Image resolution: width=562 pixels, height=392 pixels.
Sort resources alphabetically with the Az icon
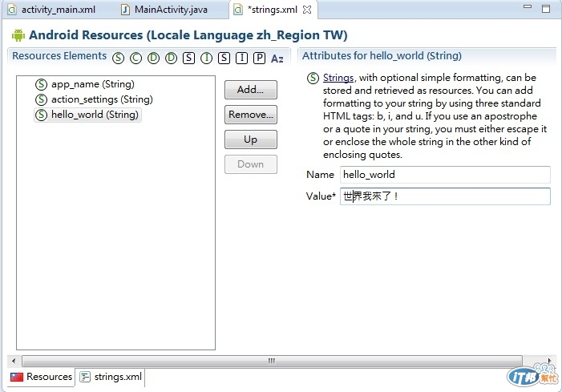(x=277, y=59)
